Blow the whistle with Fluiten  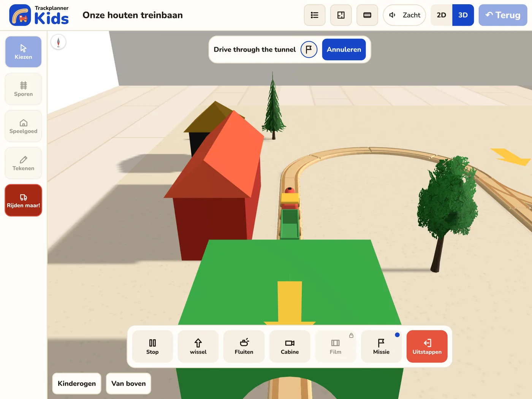coord(244,346)
